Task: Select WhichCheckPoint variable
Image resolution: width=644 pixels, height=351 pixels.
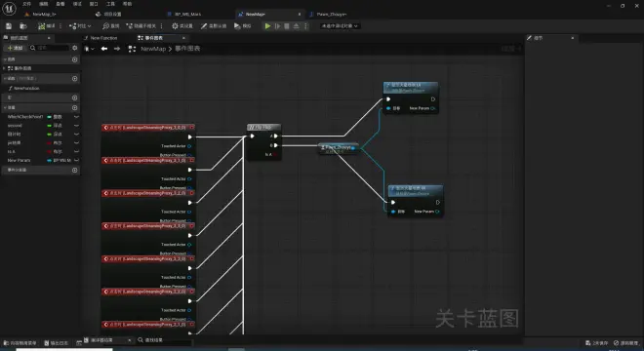Action: point(25,117)
